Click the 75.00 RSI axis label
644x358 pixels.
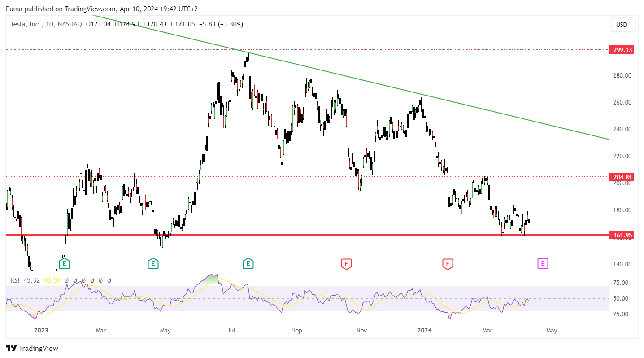click(621, 283)
